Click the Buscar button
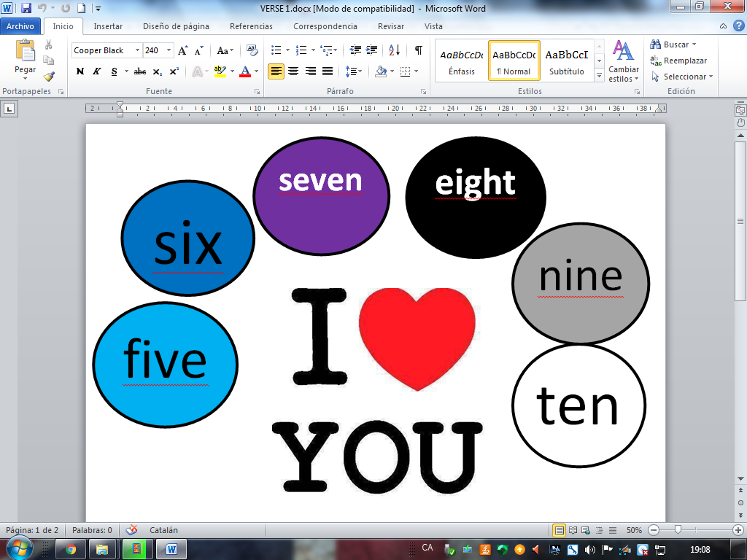 pyautogui.click(x=675, y=44)
